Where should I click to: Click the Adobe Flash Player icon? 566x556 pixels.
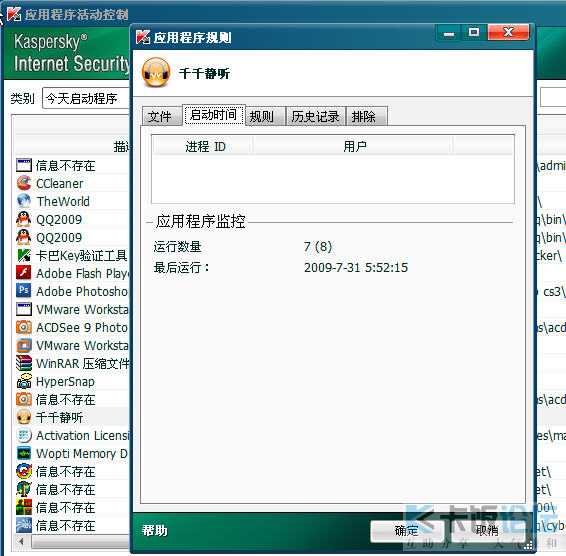[24, 273]
